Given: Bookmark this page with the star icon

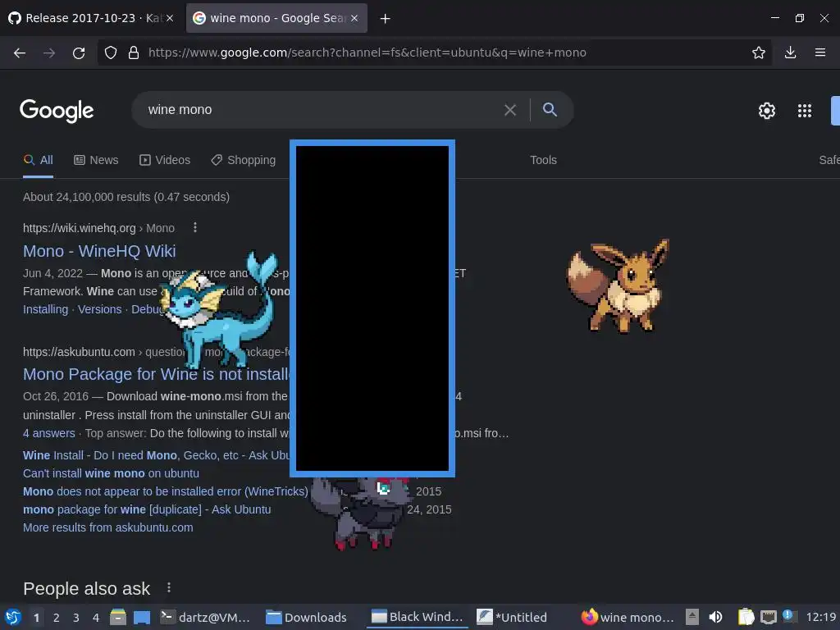Looking at the screenshot, I should [x=758, y=52].
